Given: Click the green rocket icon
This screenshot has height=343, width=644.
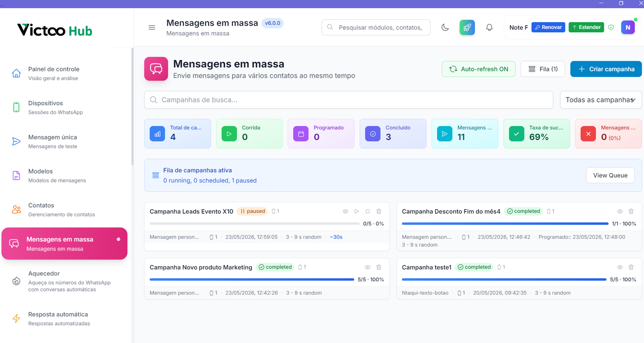Looking at the screenshot, I should pos(467,28).
